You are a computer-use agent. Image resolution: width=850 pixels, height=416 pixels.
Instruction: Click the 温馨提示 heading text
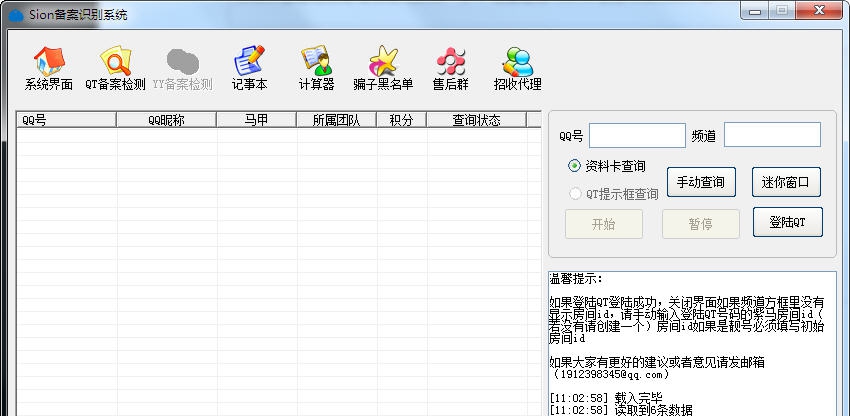click(575, 279)
